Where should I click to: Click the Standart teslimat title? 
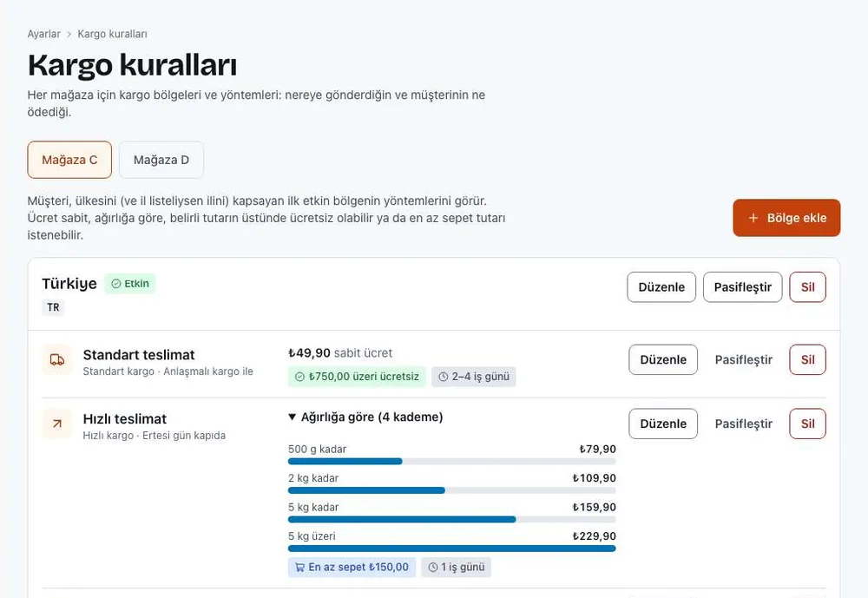[x=139, y=355]
